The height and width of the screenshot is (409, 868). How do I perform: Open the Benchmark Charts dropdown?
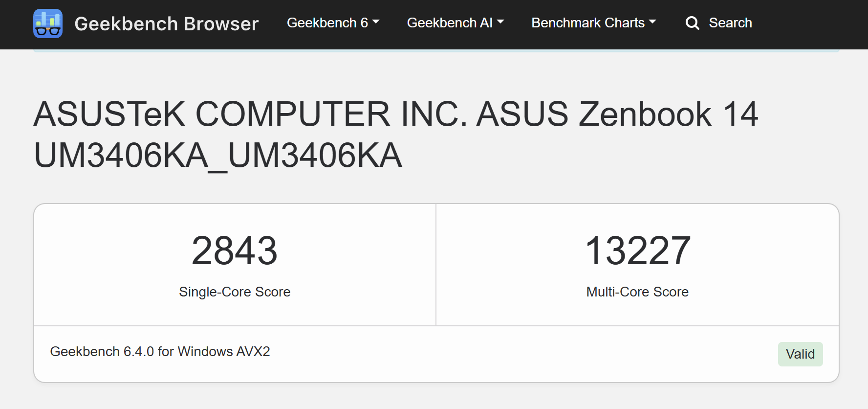pyautogui.click(x=594, y=23)
